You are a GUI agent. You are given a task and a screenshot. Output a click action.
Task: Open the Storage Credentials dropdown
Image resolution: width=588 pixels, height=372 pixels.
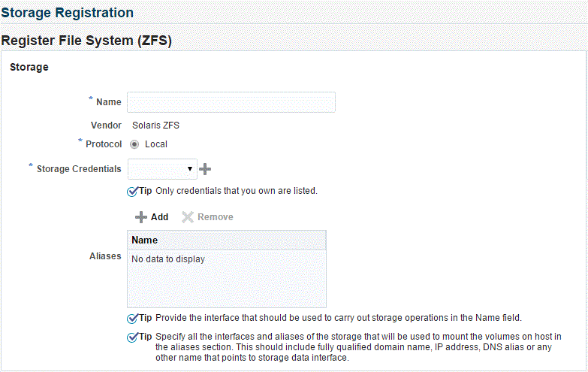pyautogui.click(x=162, y=169)
